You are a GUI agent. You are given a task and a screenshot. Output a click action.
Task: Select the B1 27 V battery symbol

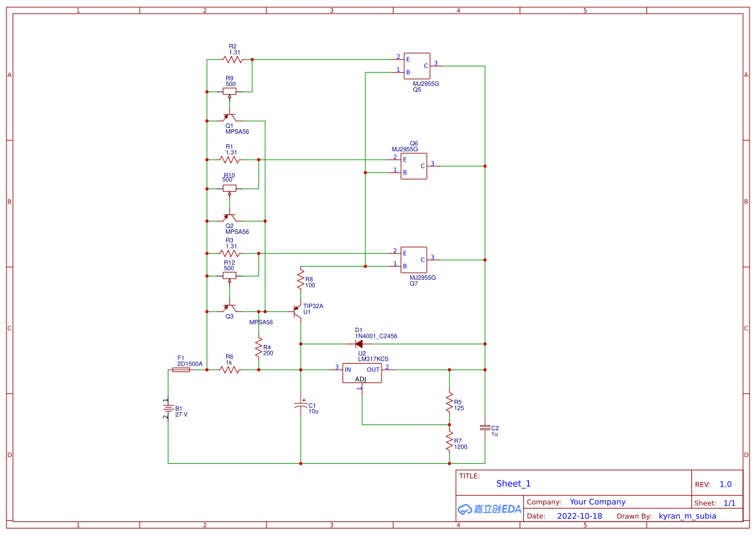tap(168, 408)
